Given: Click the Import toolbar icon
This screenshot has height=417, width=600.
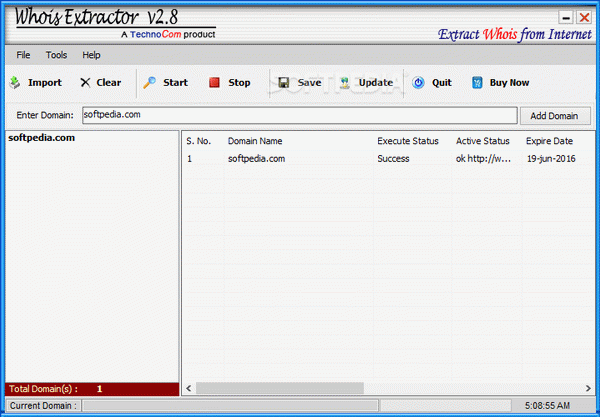Looking at the screenshot, I should pyautogui.click(x=15, y=82).
